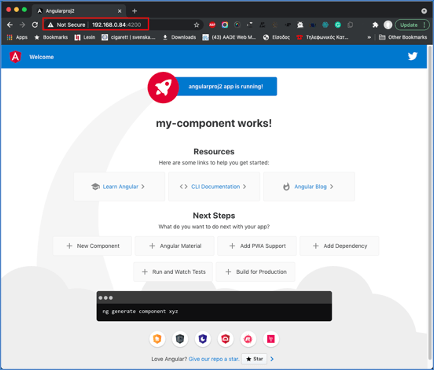Click the dark gray shield icon
Screen dimensions: 434x370
click(180, 339)
